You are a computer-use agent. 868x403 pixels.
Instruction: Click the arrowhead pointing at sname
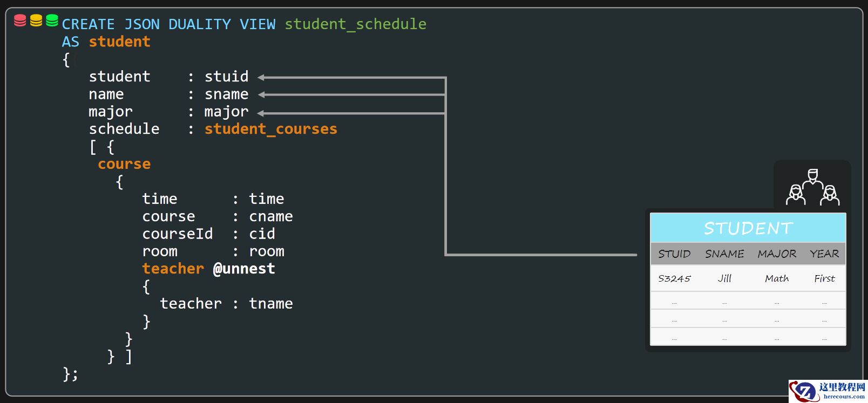pyautogui.click(x=261, y=95)
